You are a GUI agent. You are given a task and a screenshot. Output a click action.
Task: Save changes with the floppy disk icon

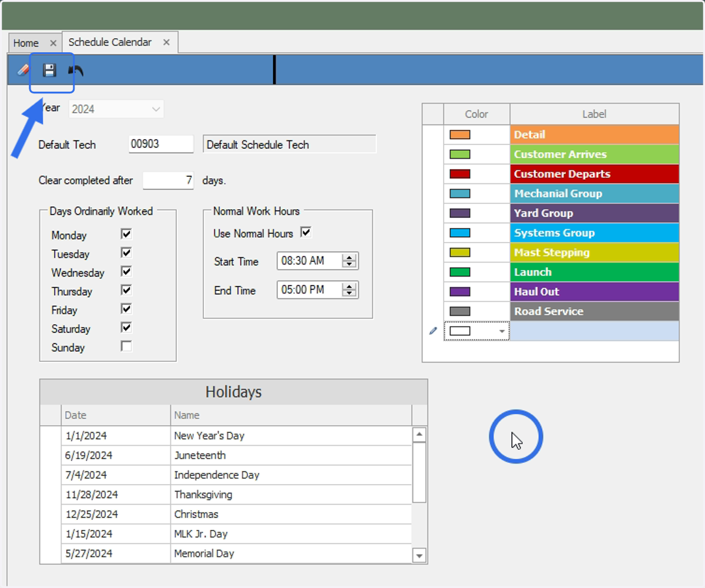(x=49, y=70)
